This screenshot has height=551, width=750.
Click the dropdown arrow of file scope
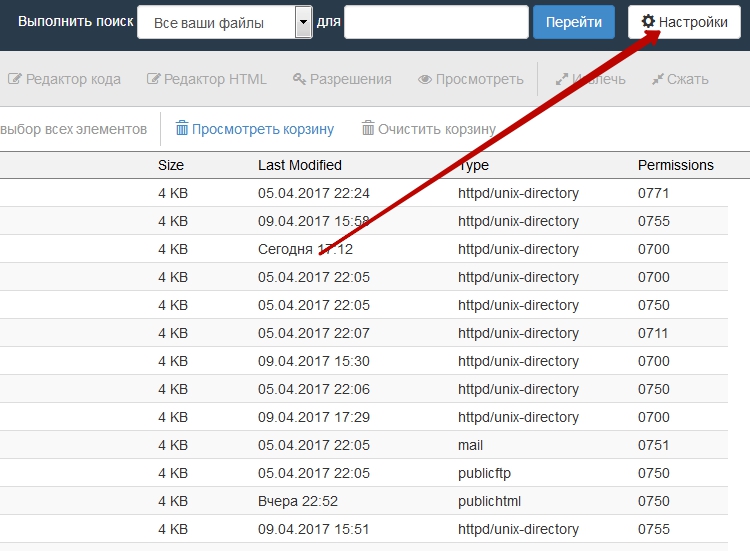coord(303,22)
